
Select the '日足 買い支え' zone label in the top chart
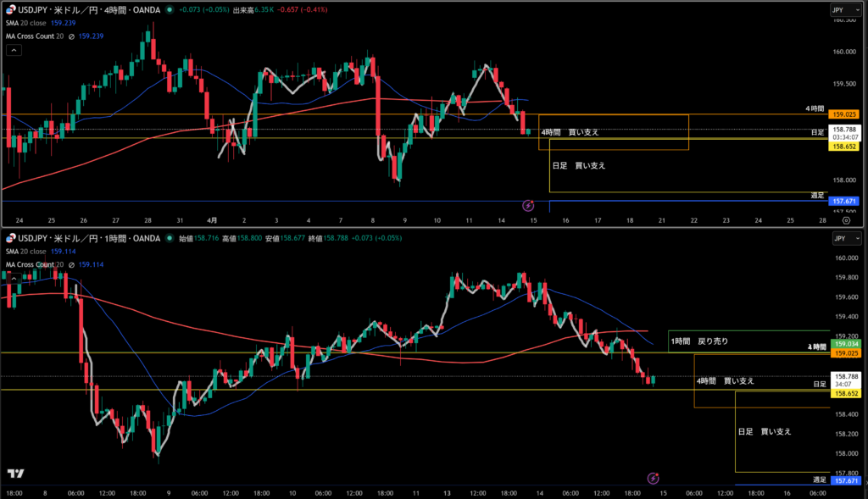pos(579,166)
